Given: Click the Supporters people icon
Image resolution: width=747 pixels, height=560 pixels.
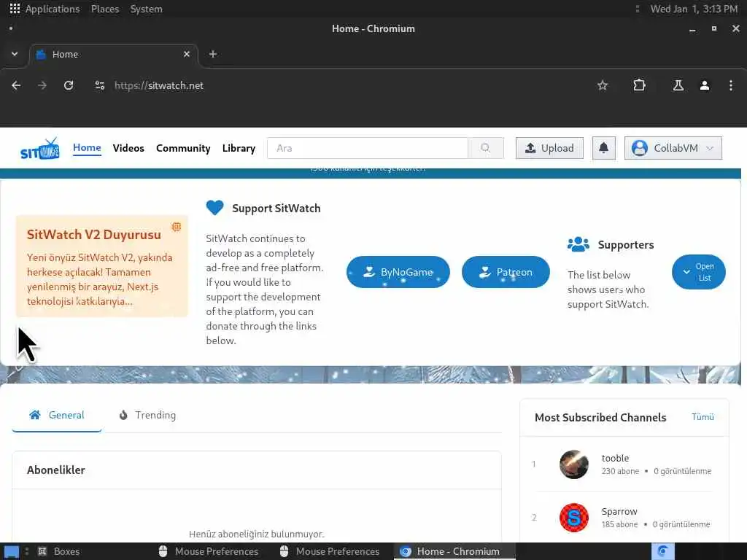Looking at the screenshot, I should 578,244.
